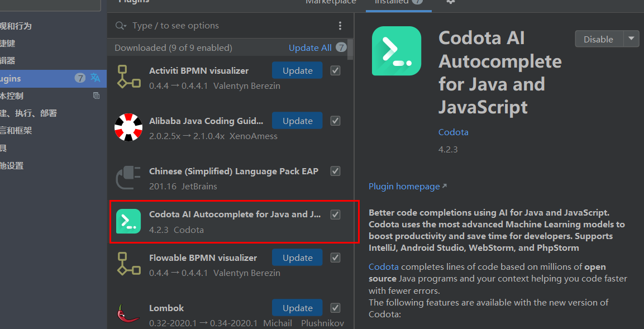The image size is (644, 329).
Task: Open the Plugin homepage link
Action: pyautogui.click(x=407, y=186)
